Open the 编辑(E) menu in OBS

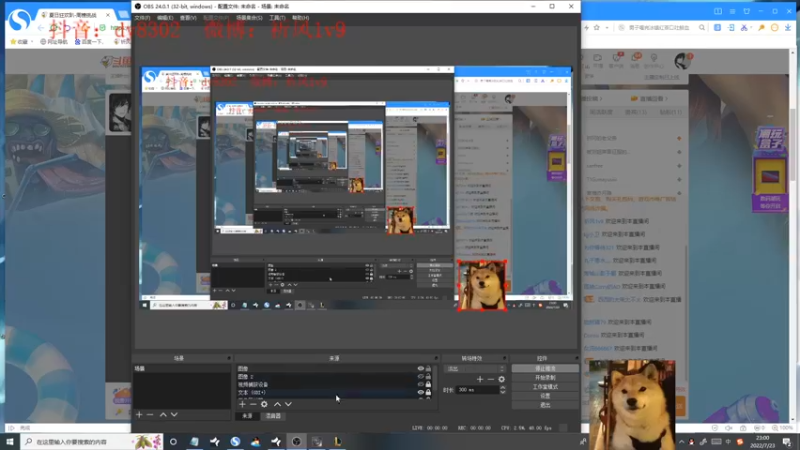(x=165, y=18)
